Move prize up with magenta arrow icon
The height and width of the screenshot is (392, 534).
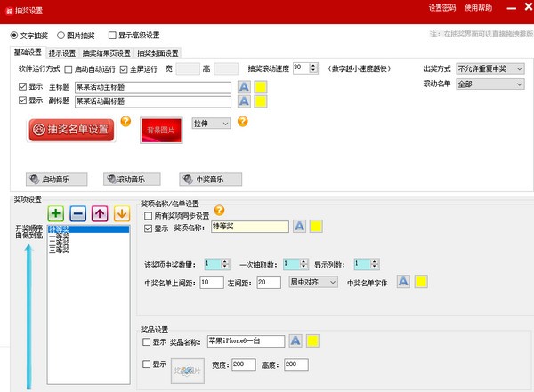[100, 213]
